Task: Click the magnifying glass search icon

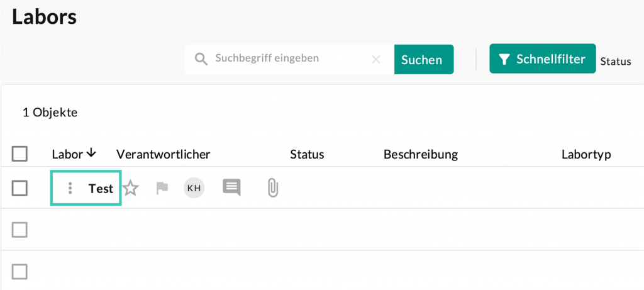Action: point(201,59)
